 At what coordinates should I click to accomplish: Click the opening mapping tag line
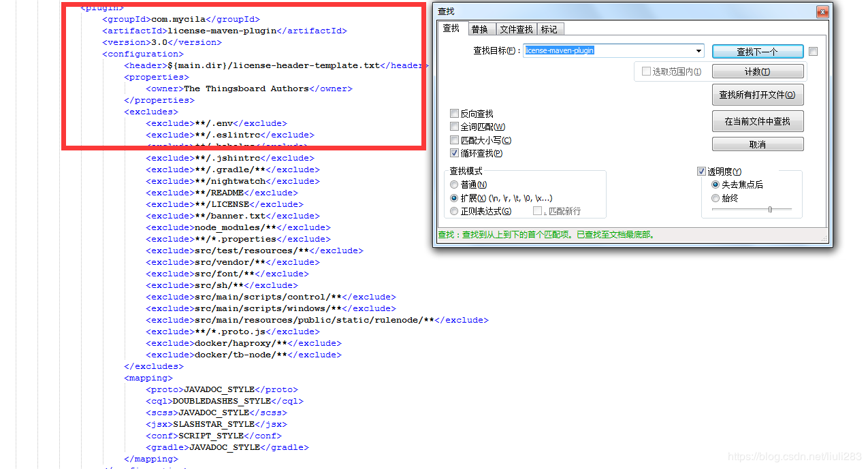pos(148,378)
